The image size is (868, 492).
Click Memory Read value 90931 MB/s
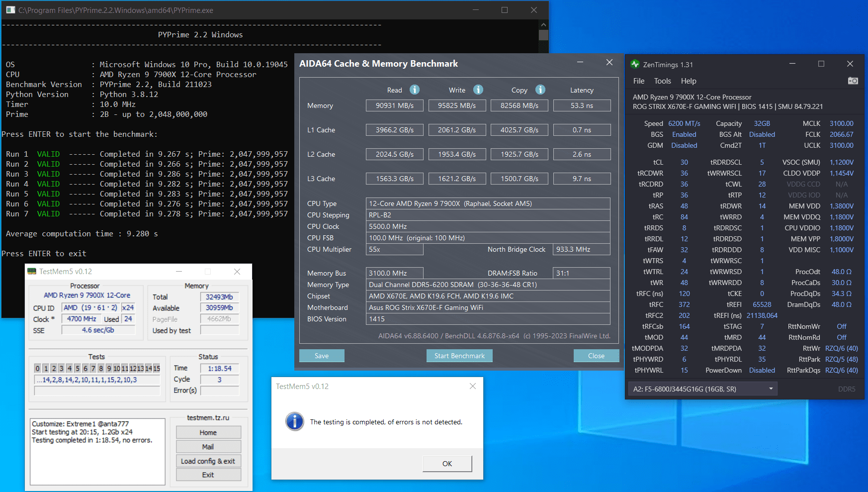(x=395, y=105)
